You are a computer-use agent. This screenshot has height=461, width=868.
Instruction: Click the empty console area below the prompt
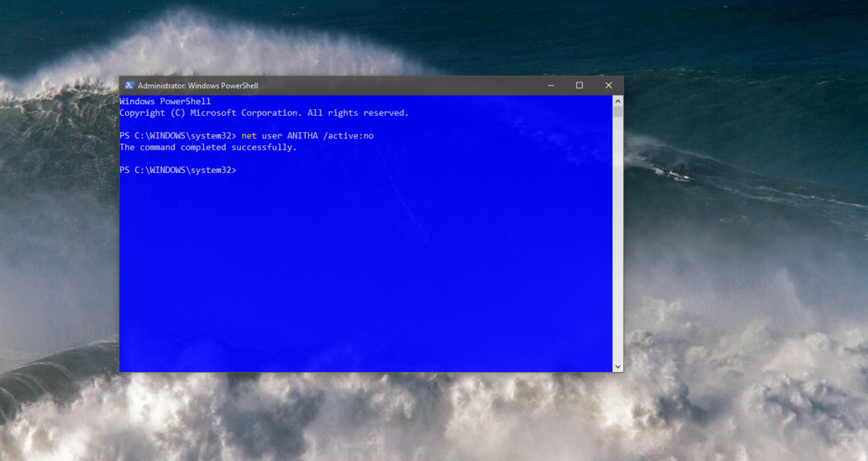362,275
